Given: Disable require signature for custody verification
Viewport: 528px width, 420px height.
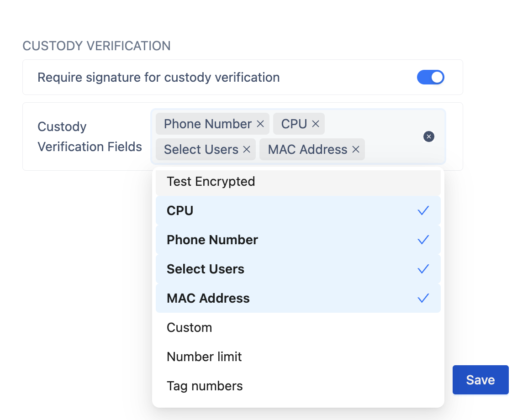Looking at the screenshot, I should point(430,78).
